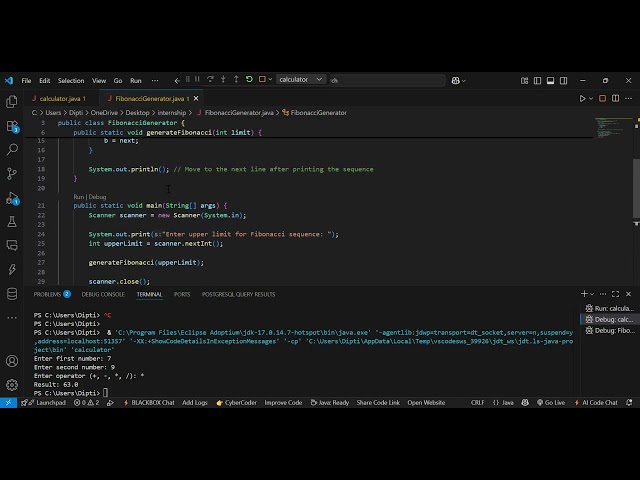Image resolution: width=640 pixels, height=480 pixels.
Task: Select the Run: calcula... terminal
Action: [x=609, y=308]
